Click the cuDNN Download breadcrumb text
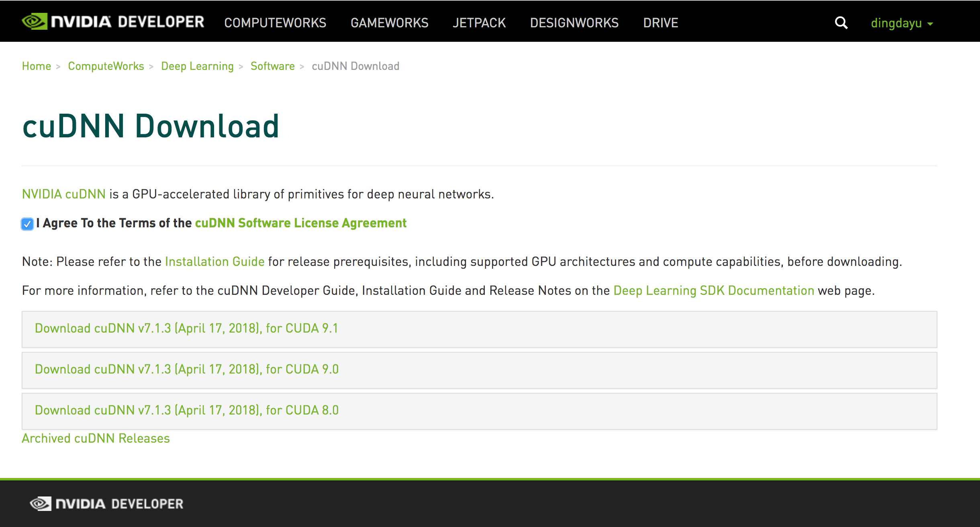 coord(355,66)
